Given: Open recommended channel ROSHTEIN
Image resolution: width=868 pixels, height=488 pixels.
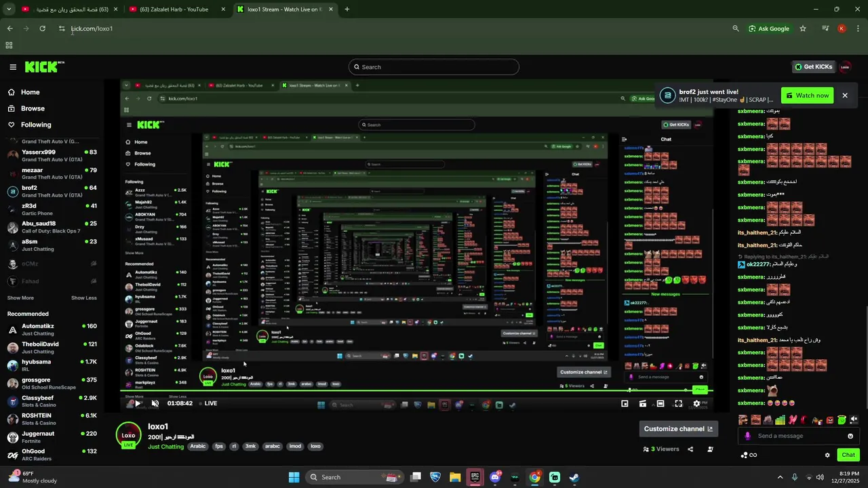Looking at the screenshot, I should [52, 419].
